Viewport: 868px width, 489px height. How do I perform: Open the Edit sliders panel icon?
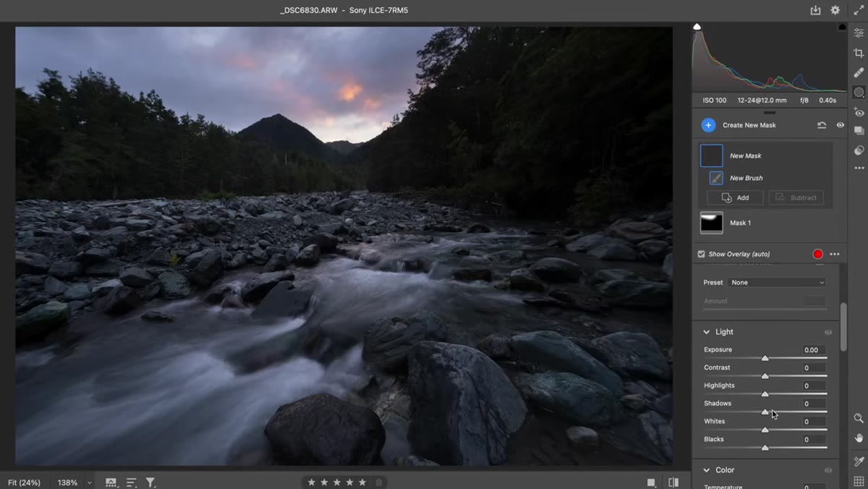(859, 33)
